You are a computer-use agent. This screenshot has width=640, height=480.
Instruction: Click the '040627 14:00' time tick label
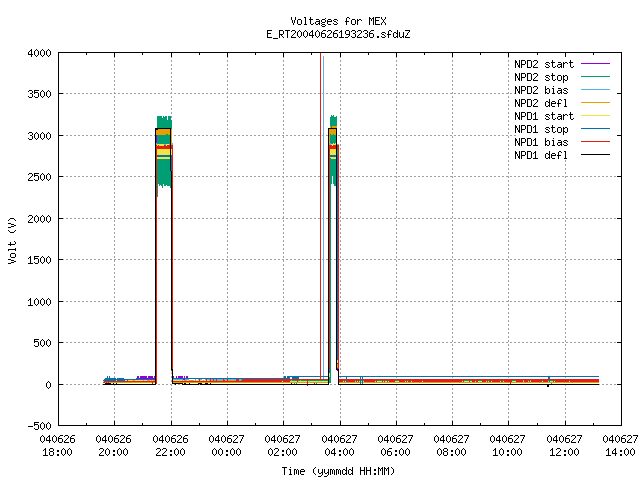point(620,446)
